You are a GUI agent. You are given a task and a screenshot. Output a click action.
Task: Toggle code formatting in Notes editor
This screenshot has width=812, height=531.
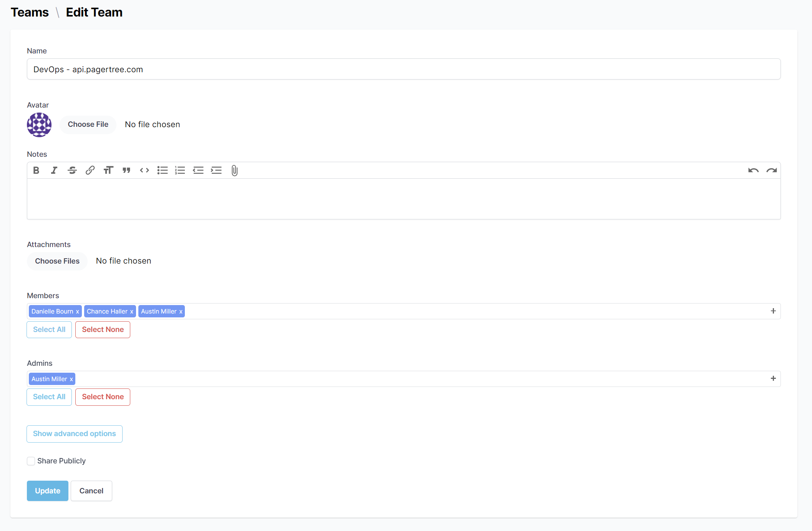click(144, 170)
